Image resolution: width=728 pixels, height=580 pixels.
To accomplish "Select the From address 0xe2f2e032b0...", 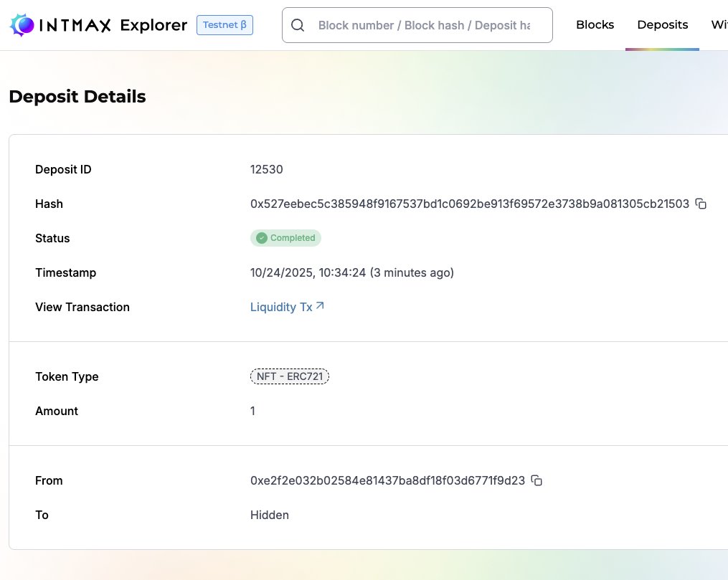I will [388, 480].
